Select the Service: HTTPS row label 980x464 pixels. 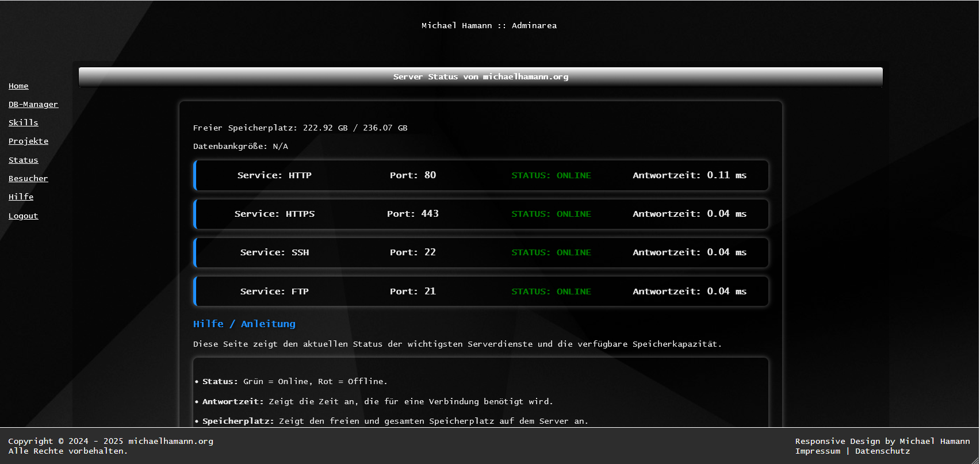coord(274,214)
